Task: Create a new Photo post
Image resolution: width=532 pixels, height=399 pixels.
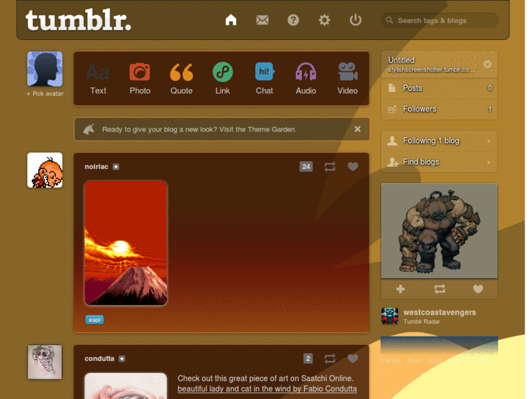Action: tap(140, 78)
